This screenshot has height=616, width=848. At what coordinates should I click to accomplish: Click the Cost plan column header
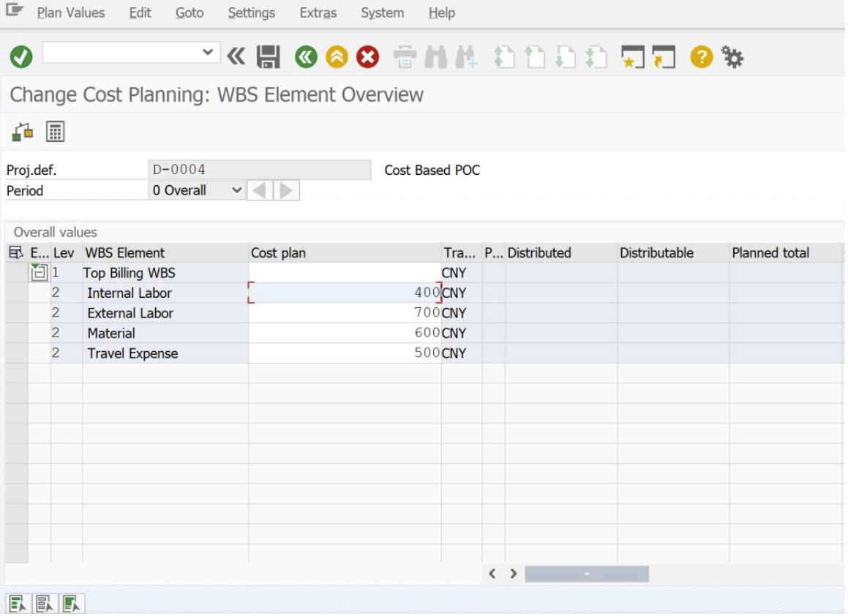pyautogui.click(x=345, y=253)
